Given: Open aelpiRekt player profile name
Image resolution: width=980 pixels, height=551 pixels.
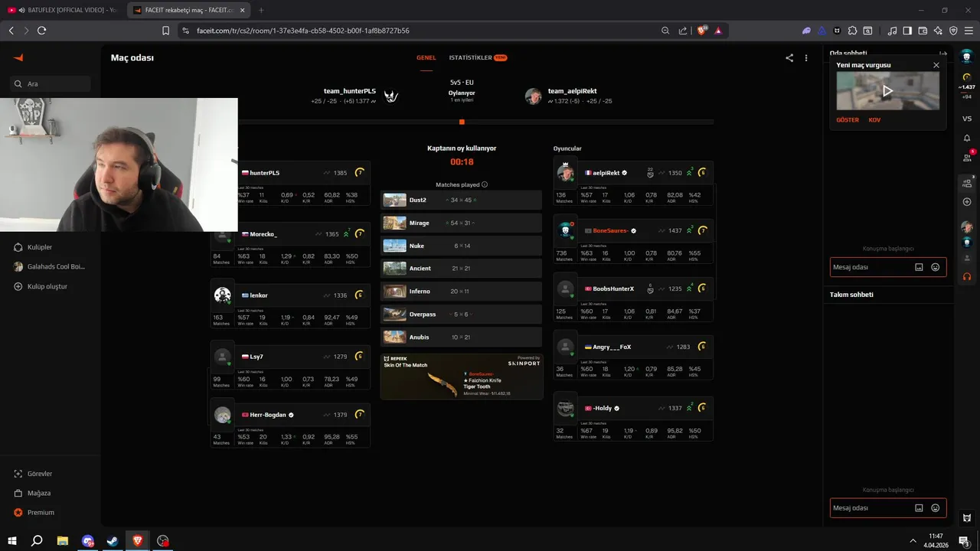Looking at the screenshot, I should coord(606,173).
